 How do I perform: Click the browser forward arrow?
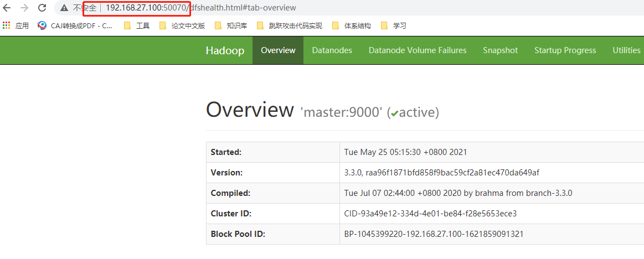[x=24, y=7]
